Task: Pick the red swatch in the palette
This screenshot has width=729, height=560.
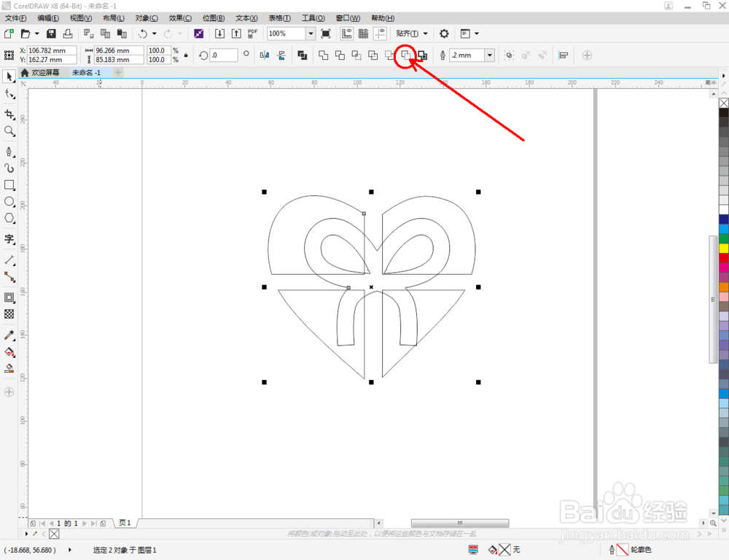Action: point(724,257)
